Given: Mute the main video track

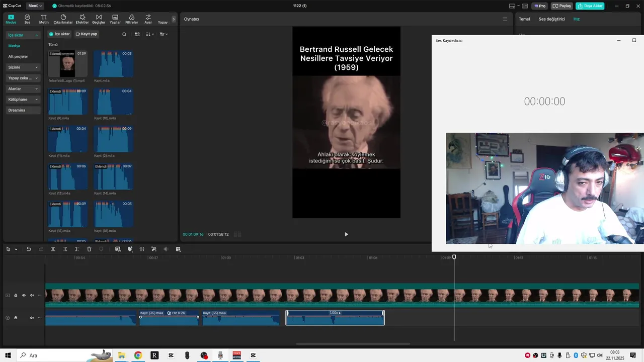Looking at the screenshot, I should 32,295.
